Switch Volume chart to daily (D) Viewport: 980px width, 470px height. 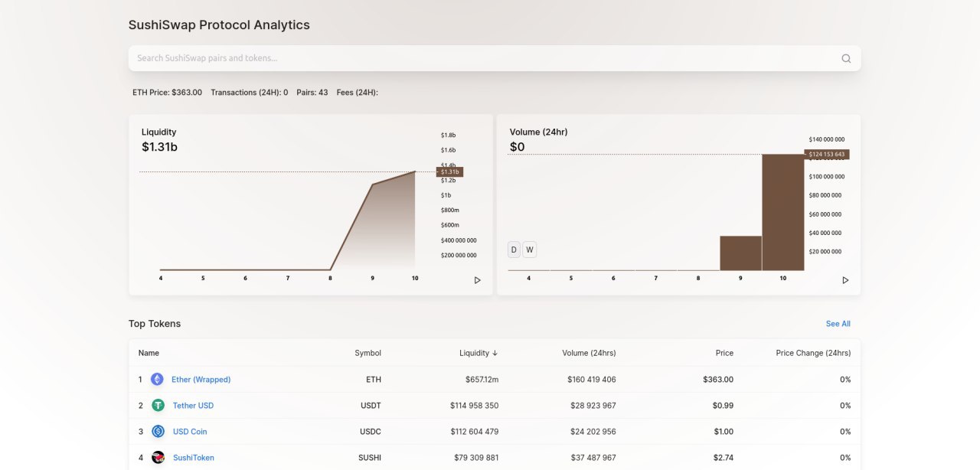pyautogui.click(x=514, y=250)
